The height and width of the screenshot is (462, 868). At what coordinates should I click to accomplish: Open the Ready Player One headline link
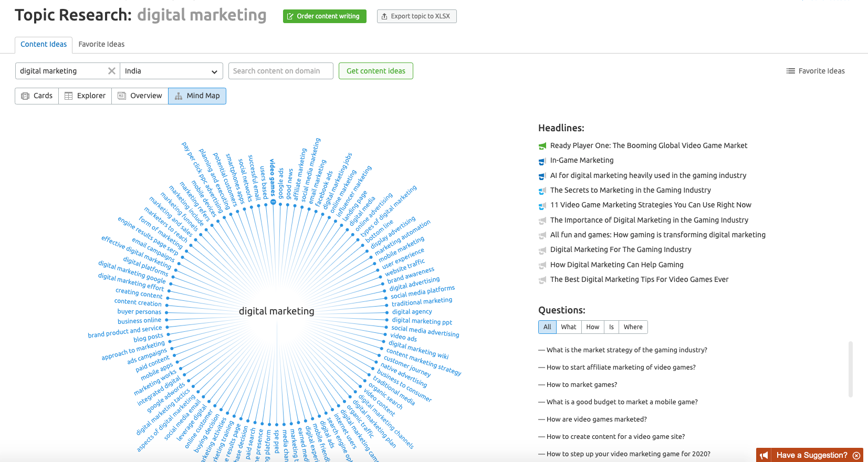pyautogui.click(x=649, y=145)
